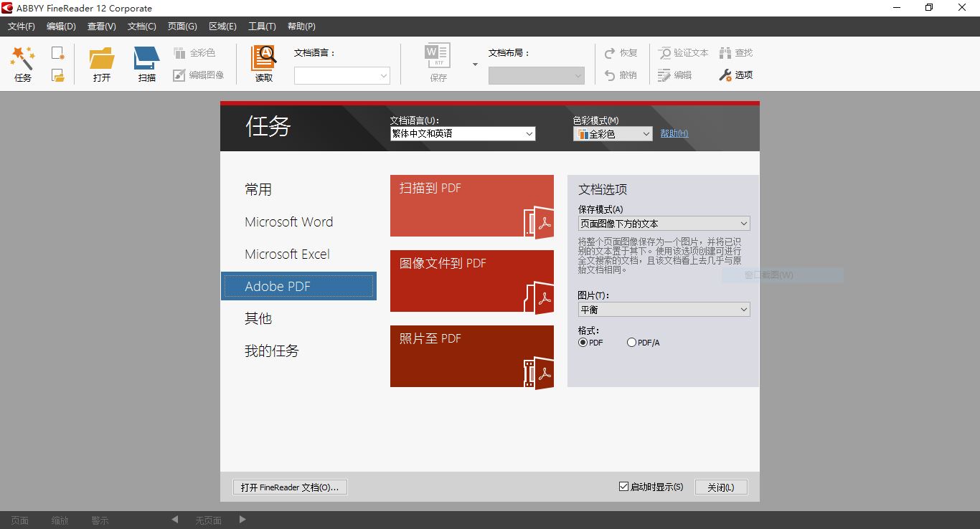
Task: Open the 图片 quality dropdown set to 平衡
Action: coord(664,310)
